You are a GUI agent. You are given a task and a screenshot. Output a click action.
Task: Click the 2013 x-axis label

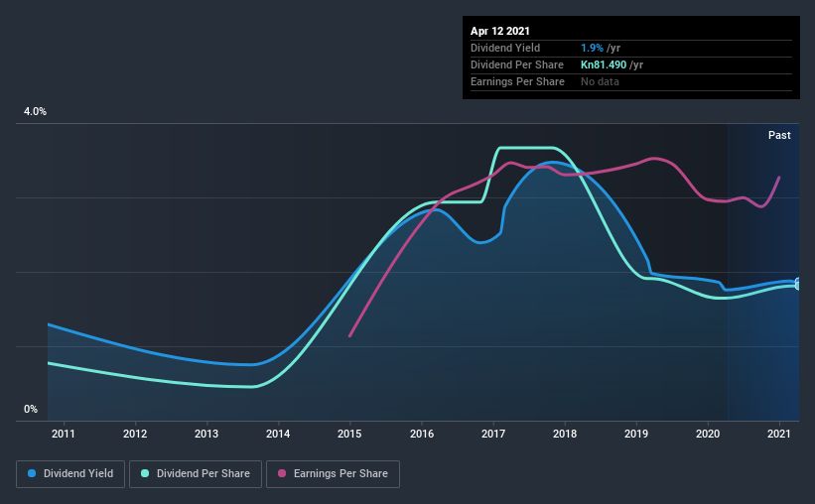[x=206, y=434]
